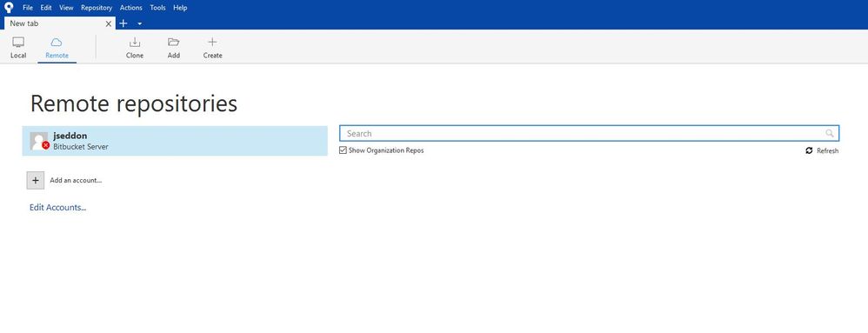868x333 pixels.
Task: Toggle Show Organization Repos checkbox
Action: [344, 150]
